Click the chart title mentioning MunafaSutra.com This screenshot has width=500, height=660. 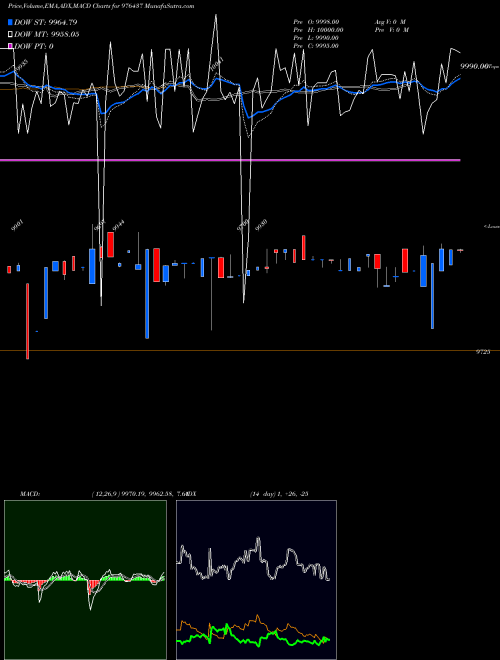pos(101,6)
